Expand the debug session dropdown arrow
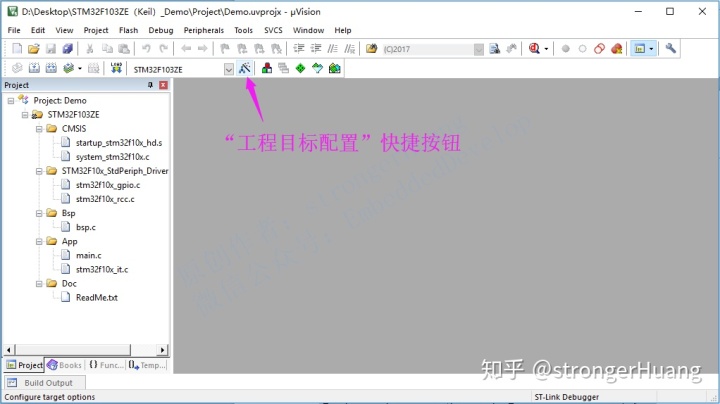This screenshot has height=404, width=720. 546,49
